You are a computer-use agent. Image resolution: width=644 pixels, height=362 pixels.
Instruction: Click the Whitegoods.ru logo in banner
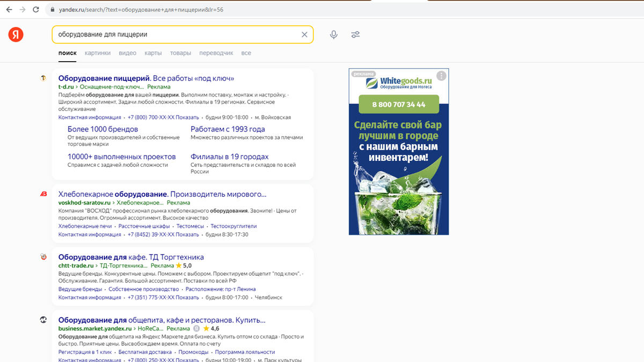click(399, 83)
